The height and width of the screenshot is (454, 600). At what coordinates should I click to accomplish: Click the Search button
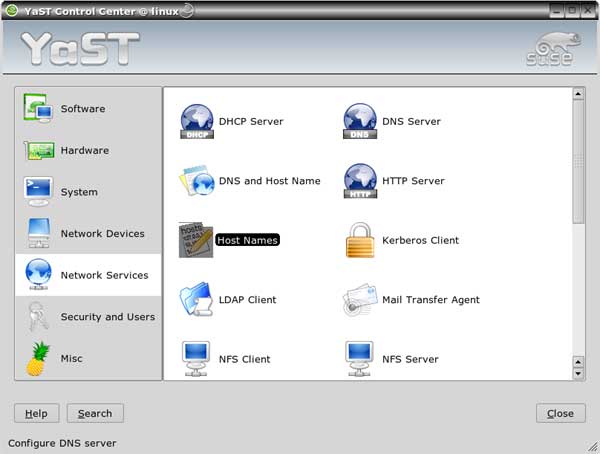pyautogui.click(x=95, y=413)
